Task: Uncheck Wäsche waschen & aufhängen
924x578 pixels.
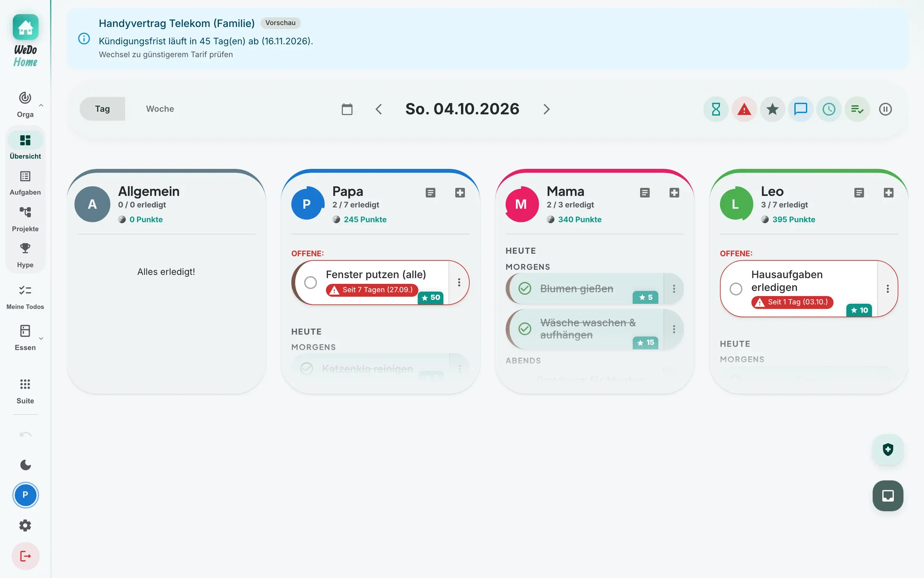Action: coord(525,329)
